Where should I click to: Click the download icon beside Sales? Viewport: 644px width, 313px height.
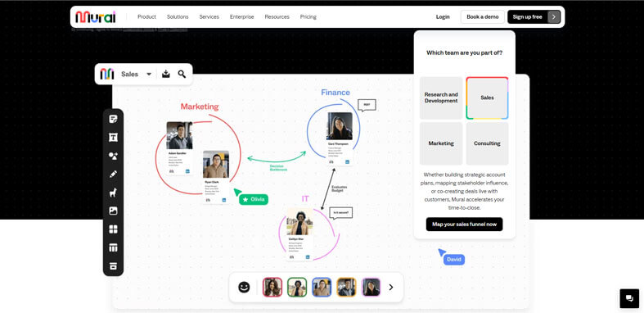click(x=165, y=74)
